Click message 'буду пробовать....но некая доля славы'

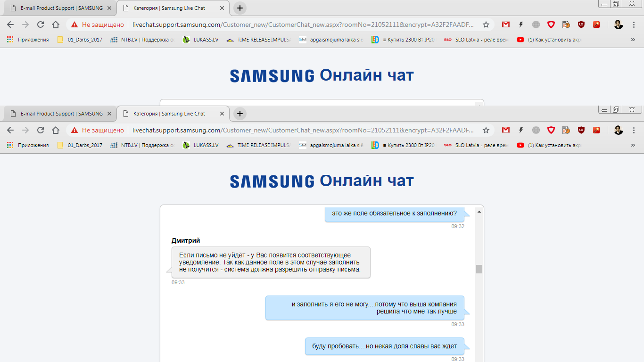pos(384,346)
